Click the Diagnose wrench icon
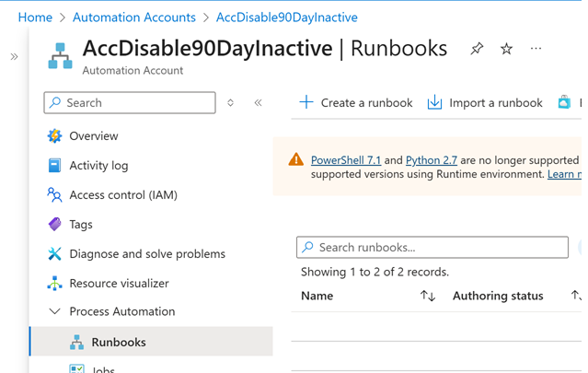This screenshot has height=373, width=588. point(54,253)
